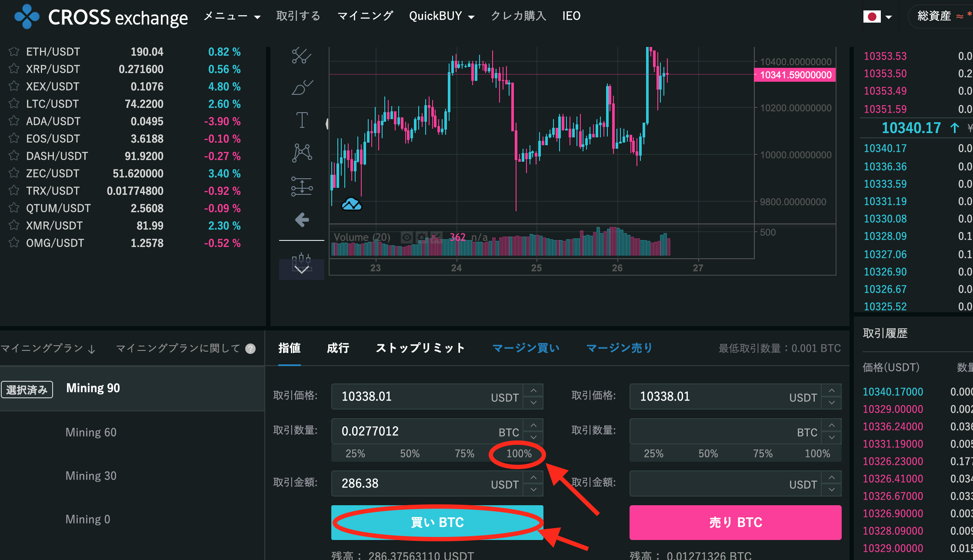The height and width of the screenshot is (560, 973).
Task: Increase buy-side 取引価格 with up stepper
Action: coord(533,390)
